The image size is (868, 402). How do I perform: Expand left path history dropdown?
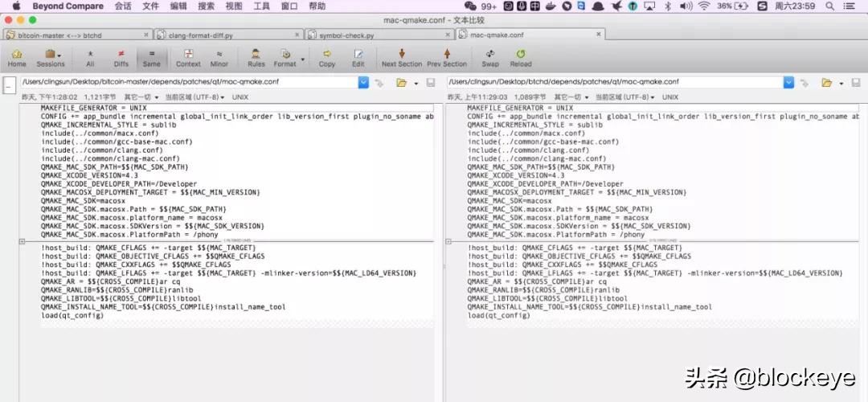pyautogui.click(x=364, y=82)
